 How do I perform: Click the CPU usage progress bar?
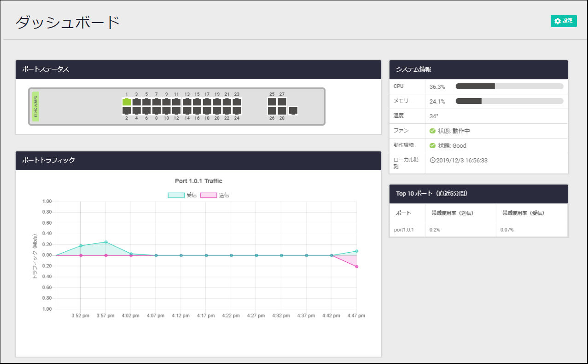(x=509, y=87)
